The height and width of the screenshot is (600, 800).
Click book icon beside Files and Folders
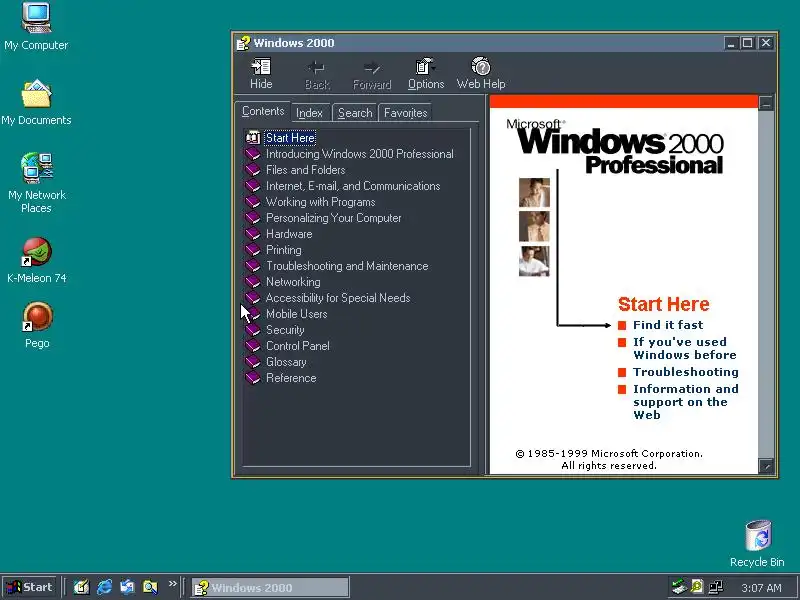pyautogui.click(x=253, y=169)
